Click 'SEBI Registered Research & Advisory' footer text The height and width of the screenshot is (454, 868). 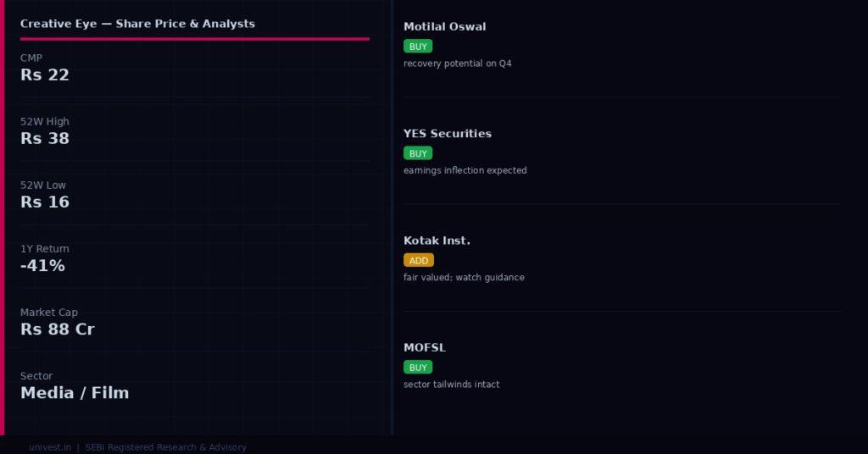pyautogui.click(x=165, y=447)
